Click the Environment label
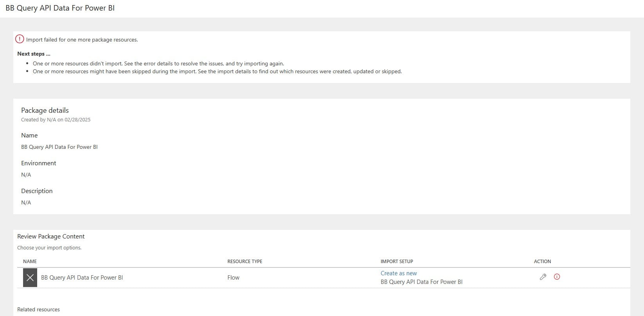 click(x=39, y=163)
